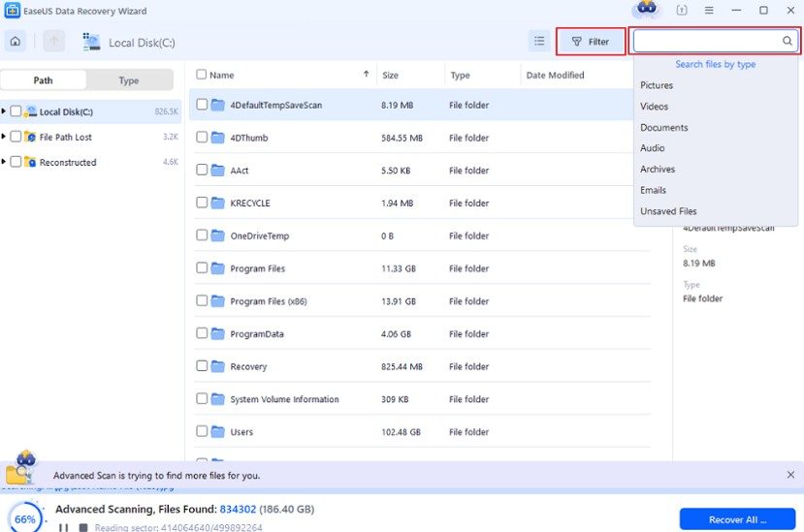The image size is (804, 532).
Task: Click the AAct folder icon
Action: 218,171
